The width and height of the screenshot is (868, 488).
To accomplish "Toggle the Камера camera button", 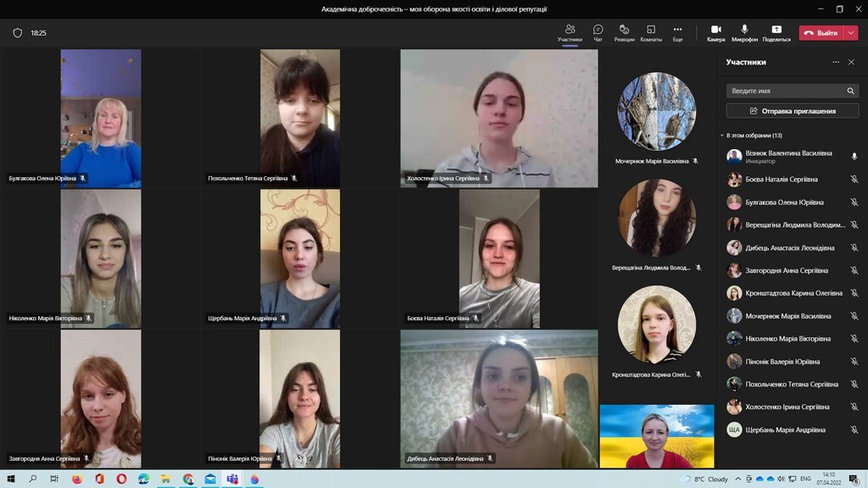I will click(715, 33).
